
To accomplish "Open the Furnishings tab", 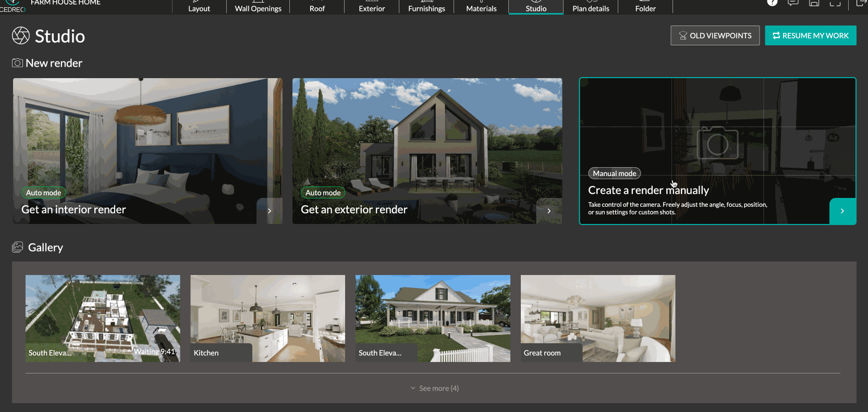I will coord(426,7).
